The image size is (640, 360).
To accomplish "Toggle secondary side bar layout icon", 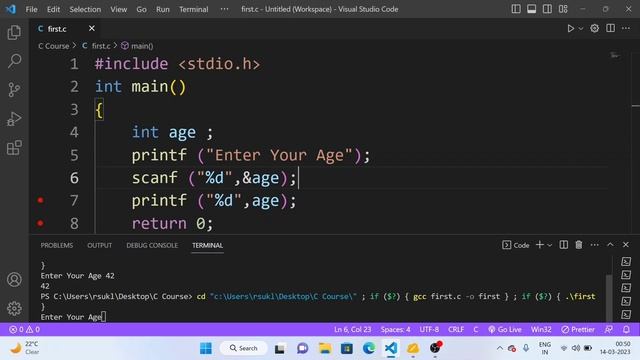I will (547, 9).
